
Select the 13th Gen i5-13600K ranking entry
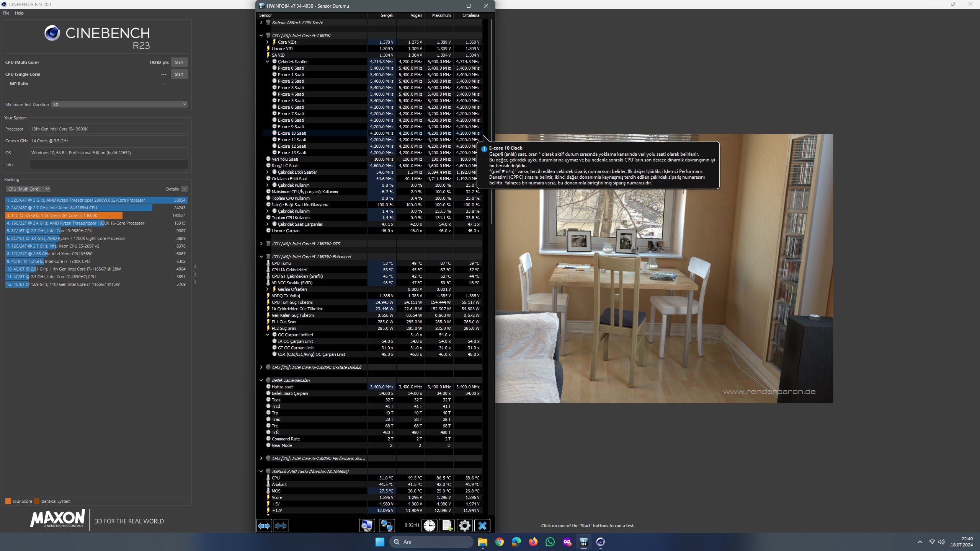pyautogui.click(x=96, y=215)
